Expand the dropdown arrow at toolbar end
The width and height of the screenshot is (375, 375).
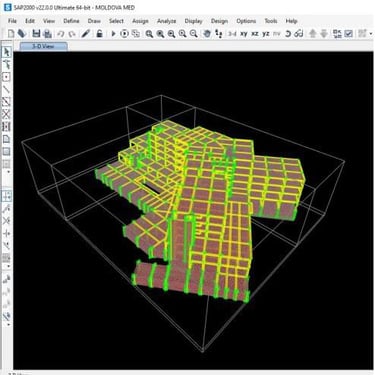pyautogui.click(x=371, y=34)
